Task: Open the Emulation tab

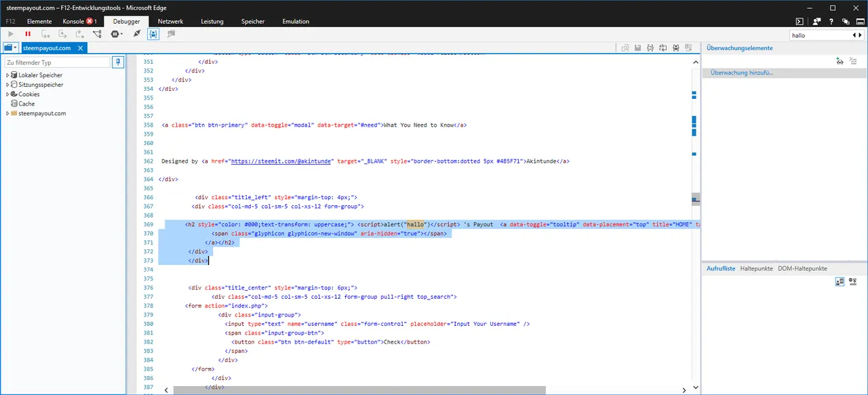Action: pos(296,21)
